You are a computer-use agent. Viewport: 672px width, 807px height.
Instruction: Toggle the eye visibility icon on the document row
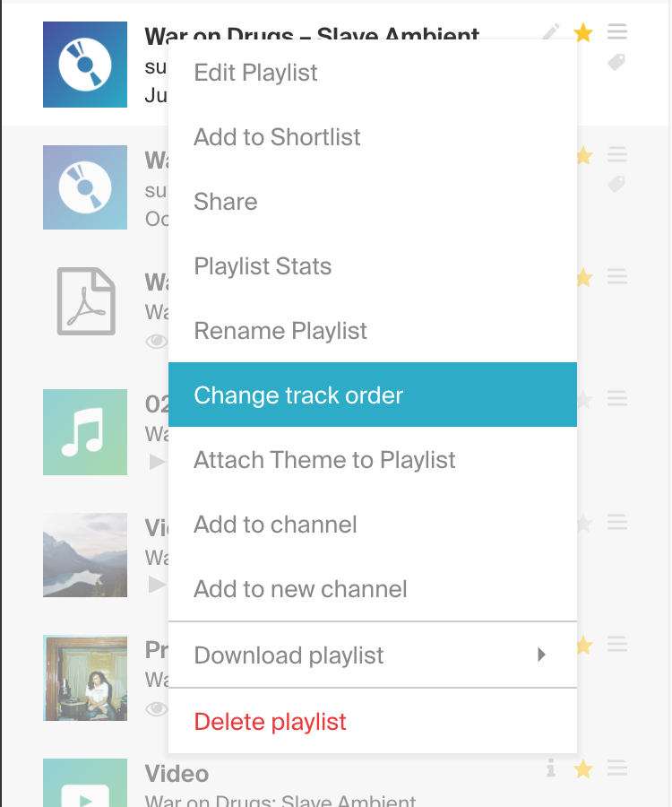tap(157, 341)
